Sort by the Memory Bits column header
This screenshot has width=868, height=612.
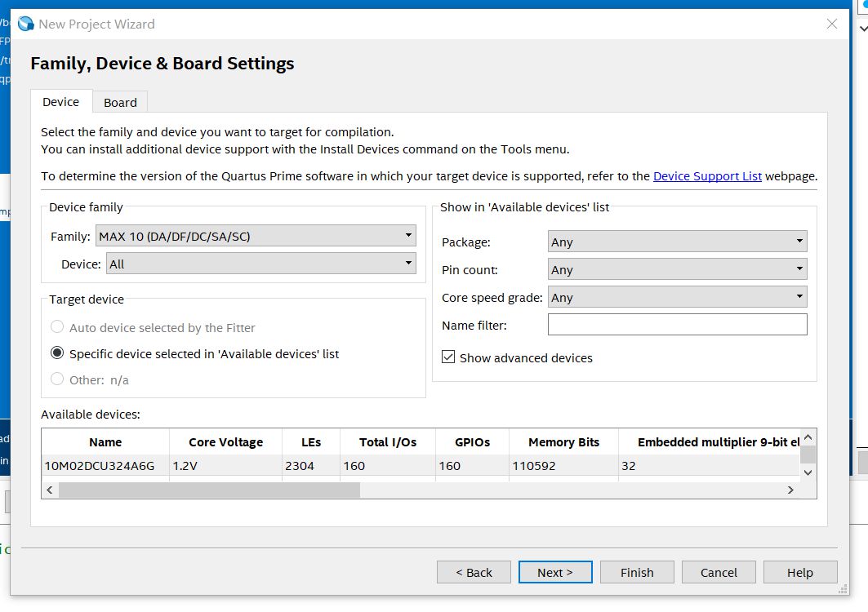563,442
